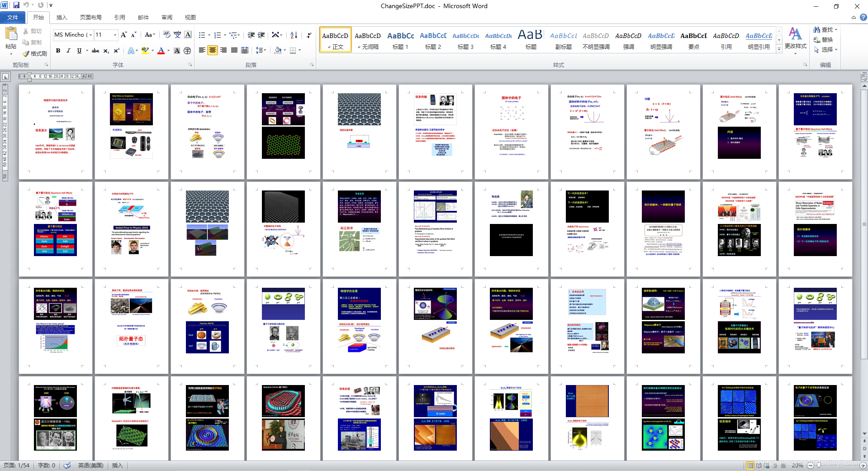Click the font color red A button
This screenshot has height=471, width=868.
(x=161, y=51)
